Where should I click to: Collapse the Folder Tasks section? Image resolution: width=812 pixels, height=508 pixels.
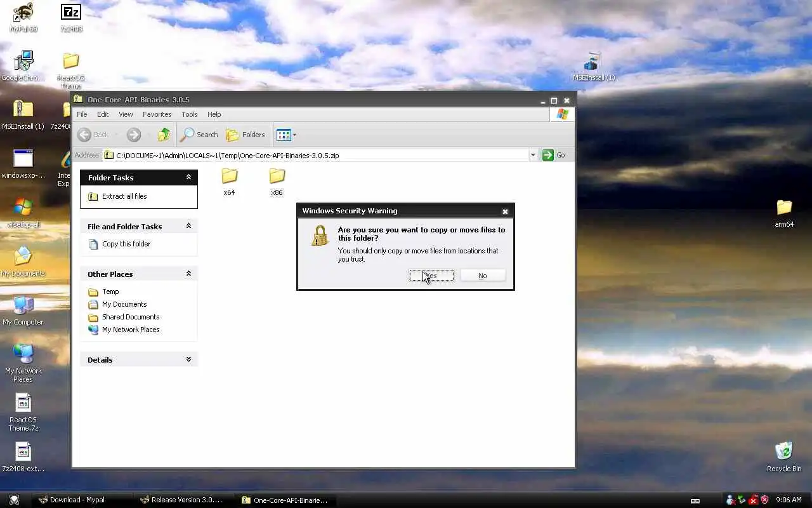tap(188, 177)
